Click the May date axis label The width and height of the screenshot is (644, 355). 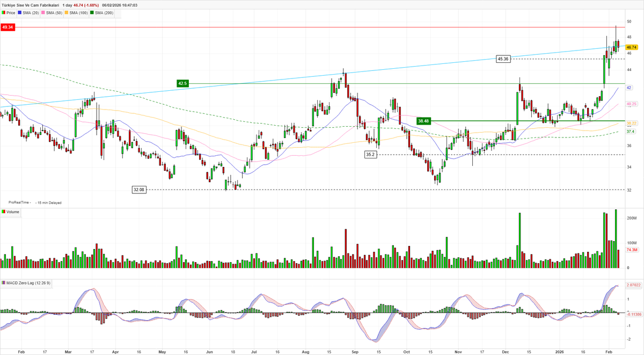[163, 351]
